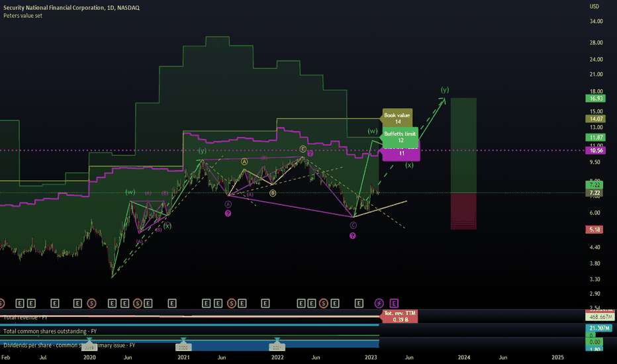
Task: Select the yellow circled C wave label
Action: 303,149
